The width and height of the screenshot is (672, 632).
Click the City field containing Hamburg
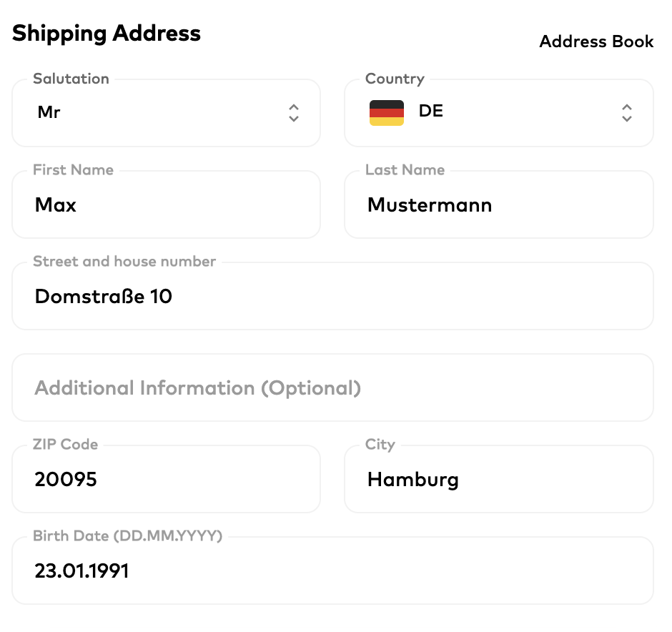tap(499, 480)
